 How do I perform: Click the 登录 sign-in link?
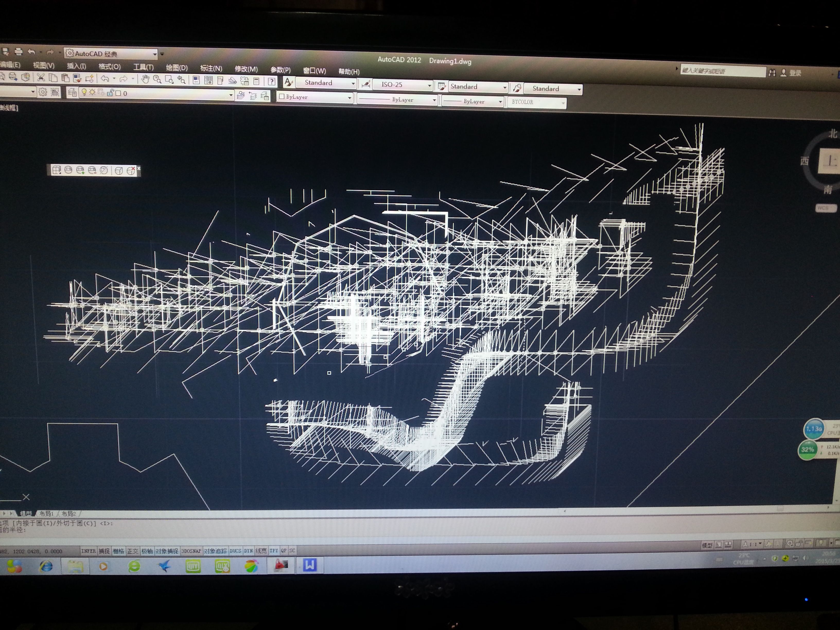click(795, 73)
